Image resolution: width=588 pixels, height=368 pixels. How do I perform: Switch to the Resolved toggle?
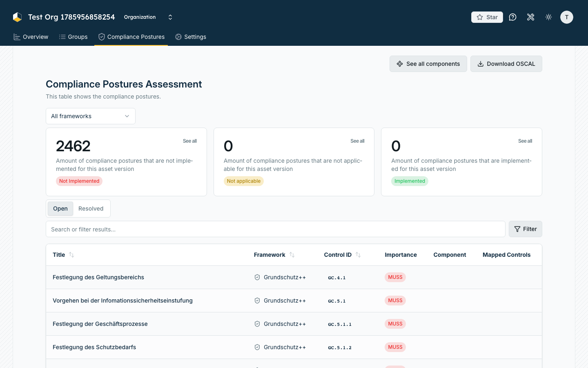click(x=91, y=209)
